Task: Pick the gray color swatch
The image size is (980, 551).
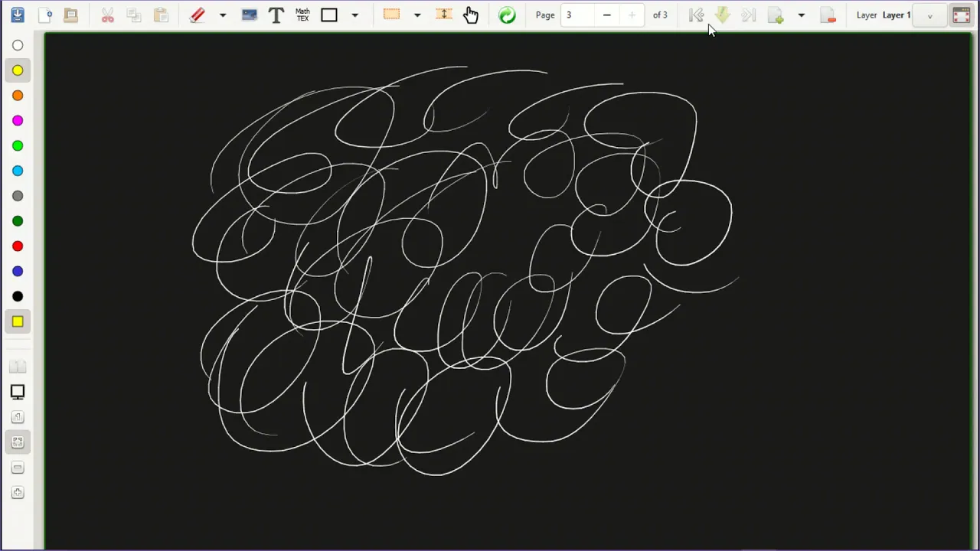Action: [x=18, y=196]
